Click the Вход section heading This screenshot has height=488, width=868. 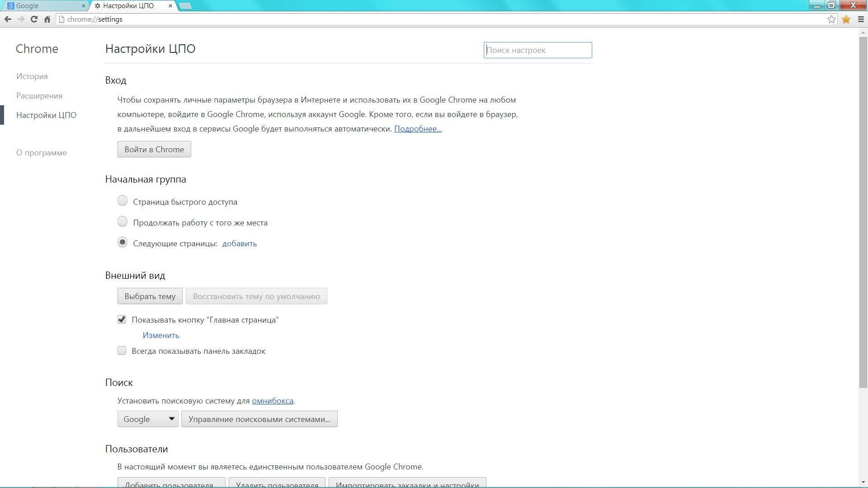coord(116,80)
